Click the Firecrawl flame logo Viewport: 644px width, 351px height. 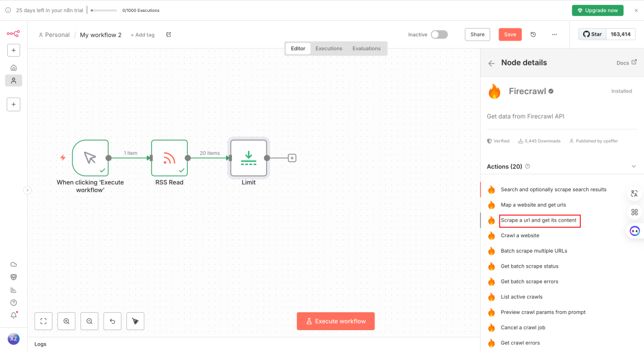click(x=494, y=91)
